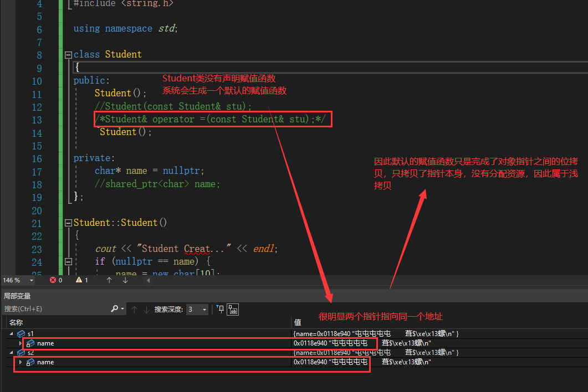Select the s1 variable row

[294, 333]
